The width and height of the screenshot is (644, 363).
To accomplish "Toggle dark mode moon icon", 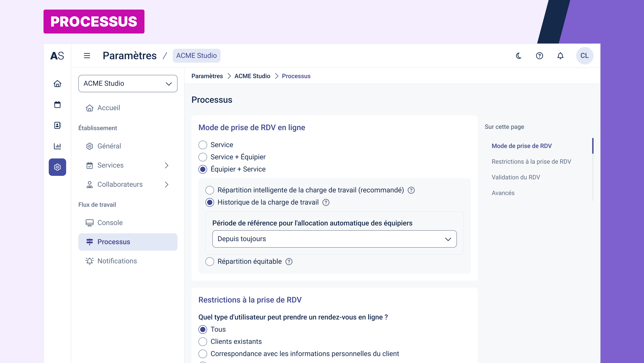I will (x=518, y=55).
